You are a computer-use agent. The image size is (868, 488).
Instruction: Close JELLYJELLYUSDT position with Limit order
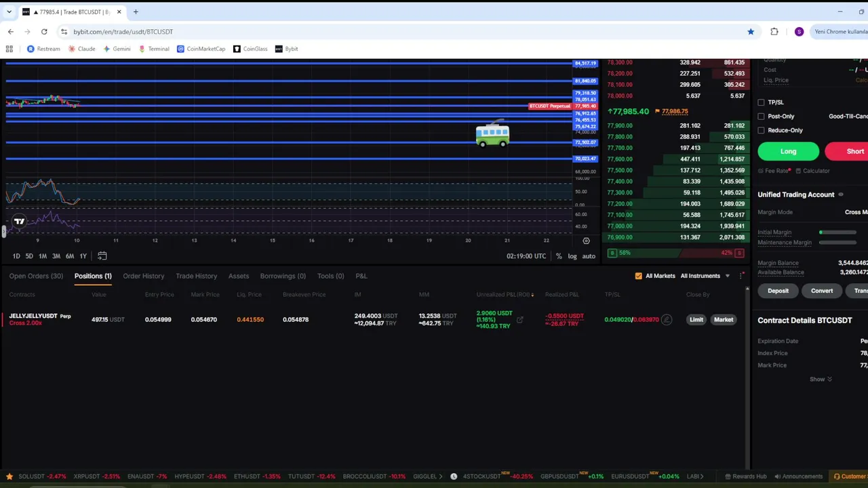click(x=696, y=319)
